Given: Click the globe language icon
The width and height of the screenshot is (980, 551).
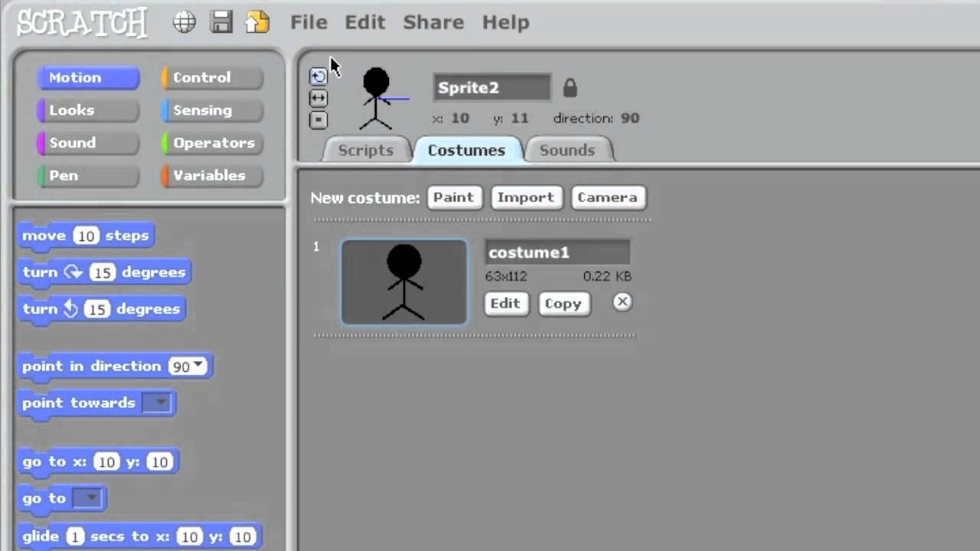Looking at the screenshot, I should coord(185,22).
